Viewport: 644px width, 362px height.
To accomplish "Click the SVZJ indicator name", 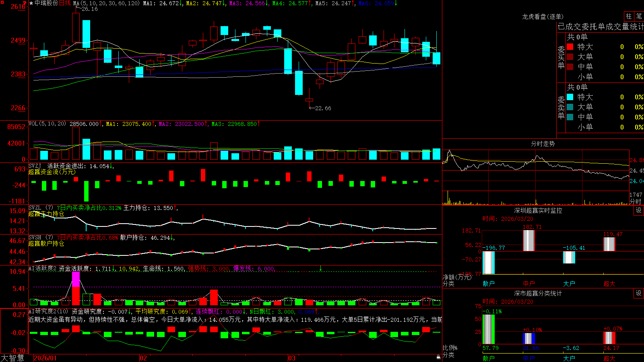I will coord(35,166).
